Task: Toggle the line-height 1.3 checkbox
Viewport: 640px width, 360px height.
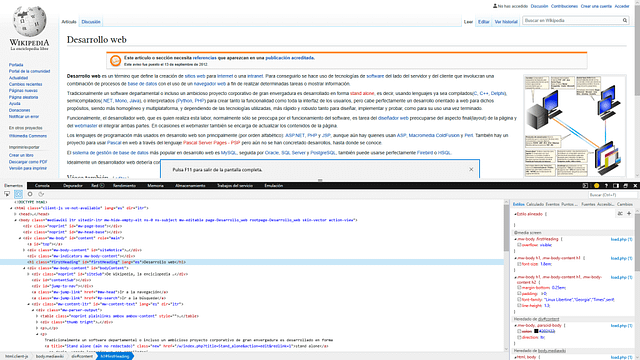Action: click(520, 305)
